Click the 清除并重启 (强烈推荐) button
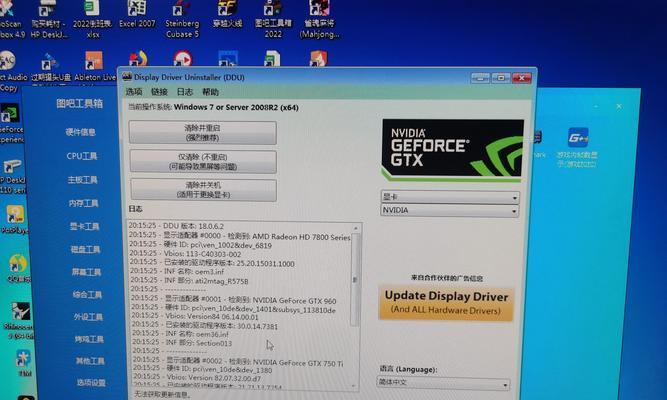Image resolution: width=667 pixels, height=400 pixels. coord(202,132)
